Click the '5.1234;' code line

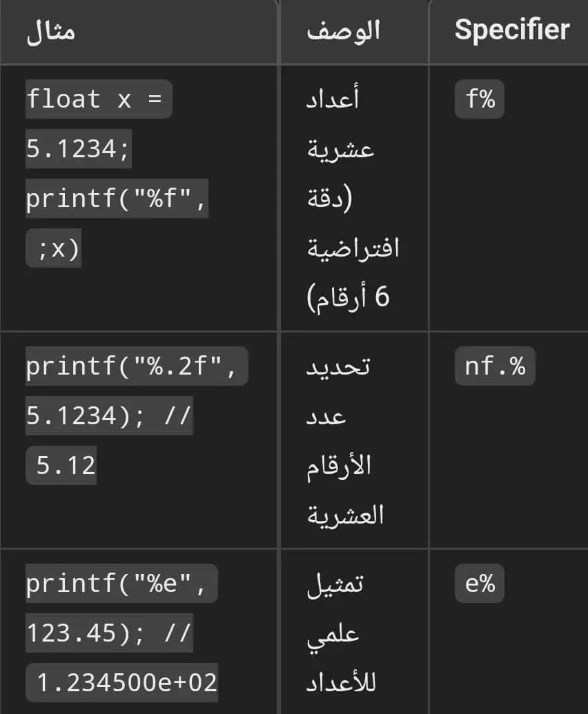[x=79, y=148]
